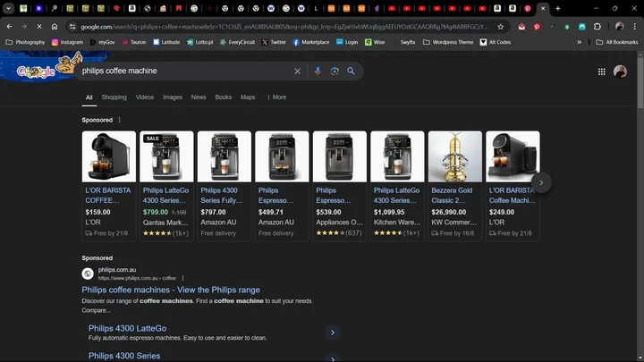Search by image with Lens icon
Image resolution: width=644 pixels, height=362 pixels.
point(335,71)
